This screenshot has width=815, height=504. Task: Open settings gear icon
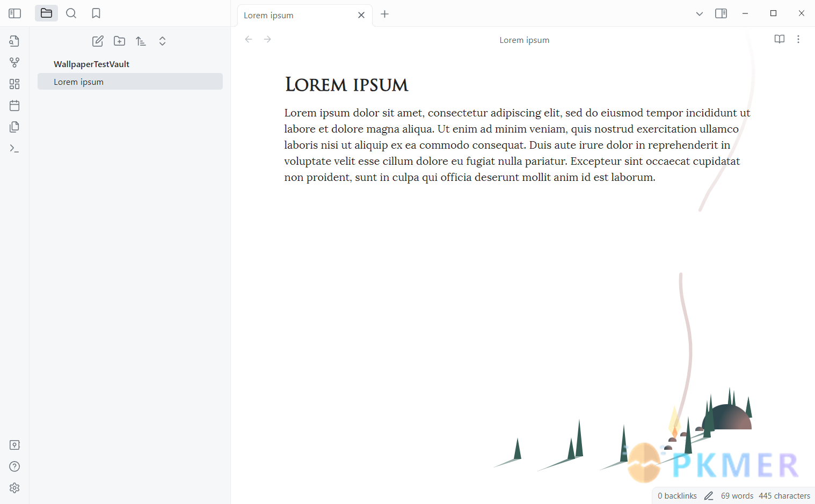point(14,488)
